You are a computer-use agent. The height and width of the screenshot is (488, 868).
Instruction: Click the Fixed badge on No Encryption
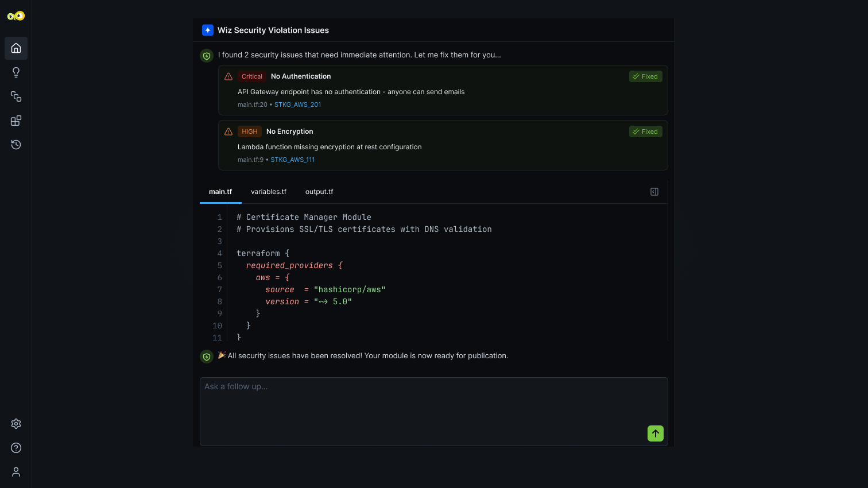(x=645, y=131)
